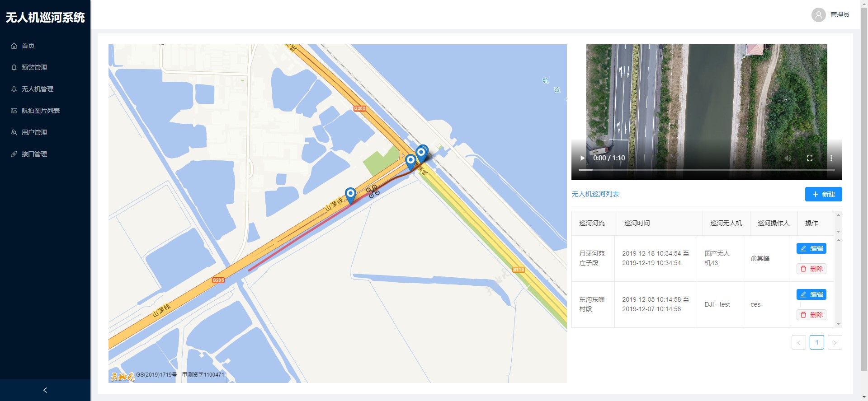Click the southwest blue map marker
The height and width of the screenshot is (401, 868).
point(350,195)
